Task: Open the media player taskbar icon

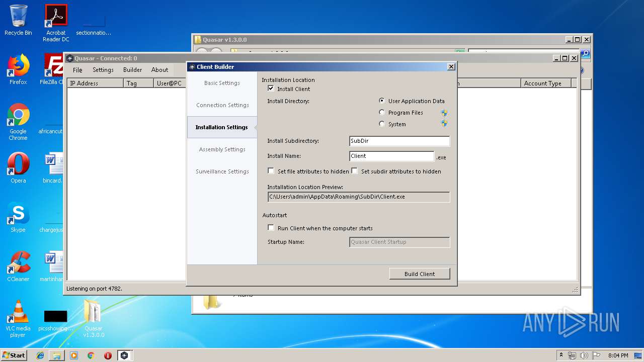Action: click(74, 355)
